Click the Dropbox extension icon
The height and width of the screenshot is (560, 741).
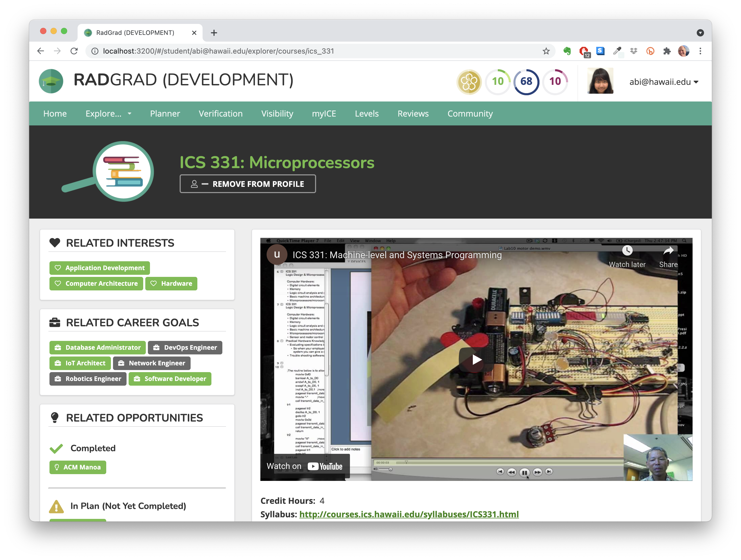pos(633,51)
